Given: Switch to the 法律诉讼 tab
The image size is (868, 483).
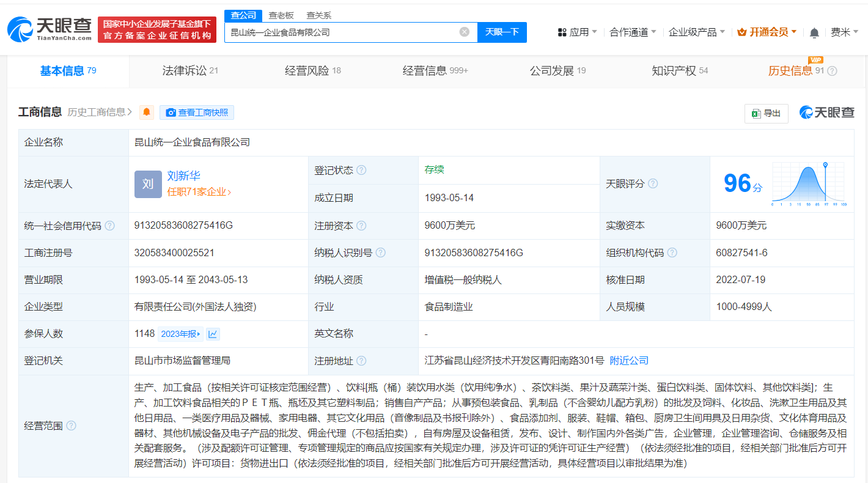Looking at the screenshot, I should point(189,71).
